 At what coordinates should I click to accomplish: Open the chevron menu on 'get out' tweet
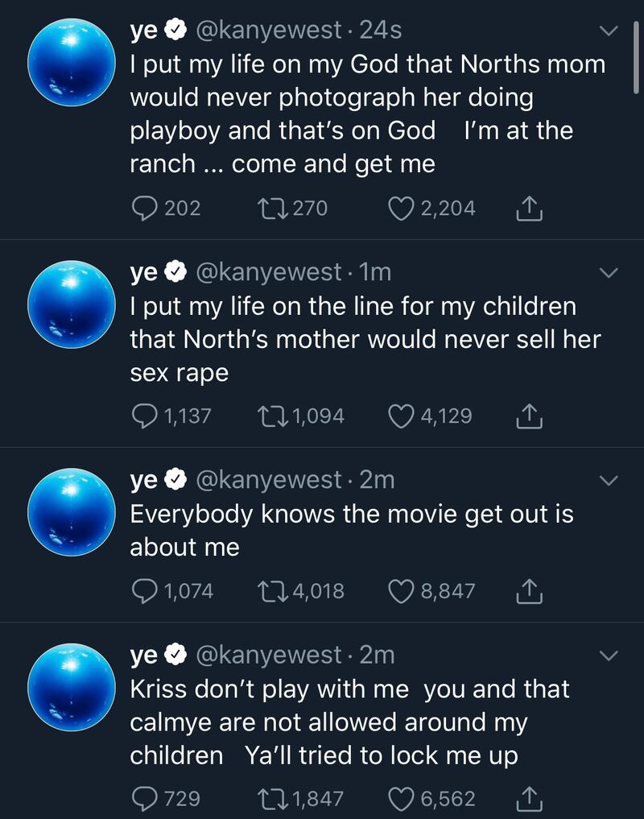tap(609, 481)
